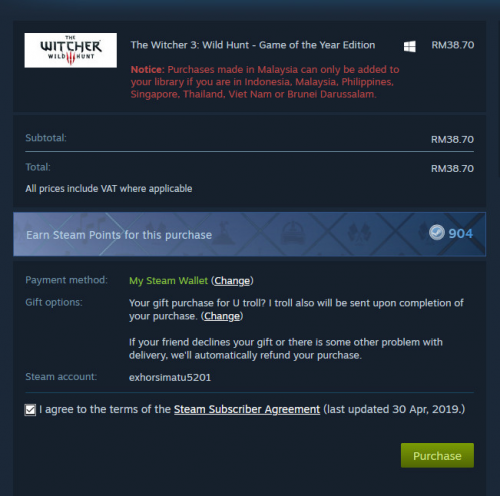Click the VAT included prices note
This screenshot has height=496, width=500.
109,189
